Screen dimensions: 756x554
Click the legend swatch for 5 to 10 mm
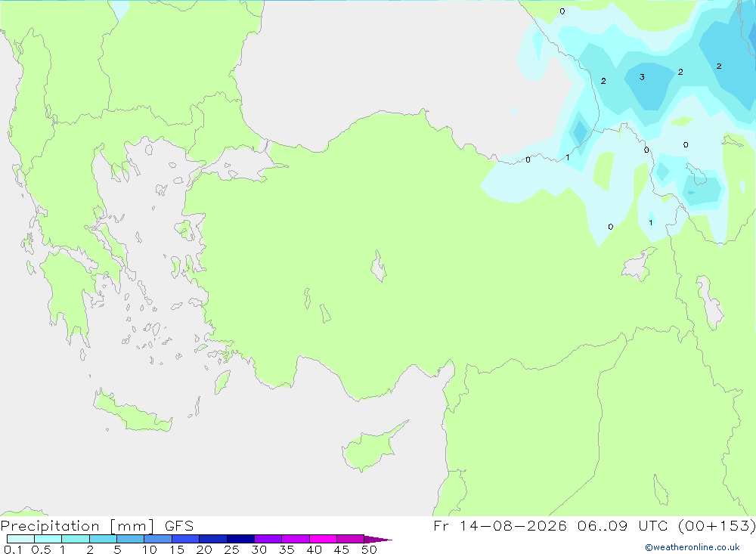pyautogui.click(x=131, y=539)
